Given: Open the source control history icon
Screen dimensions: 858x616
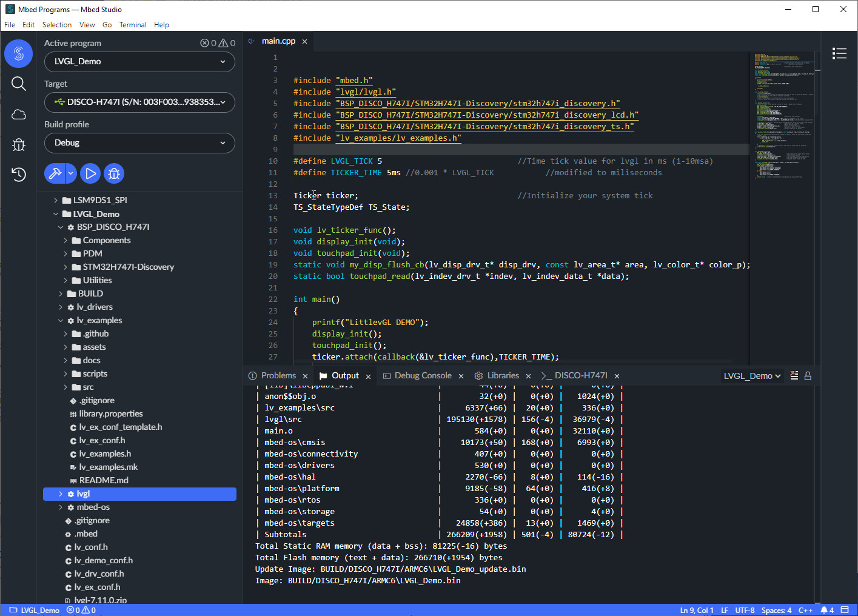Looking at the screenshot, I should click(19, 174).
